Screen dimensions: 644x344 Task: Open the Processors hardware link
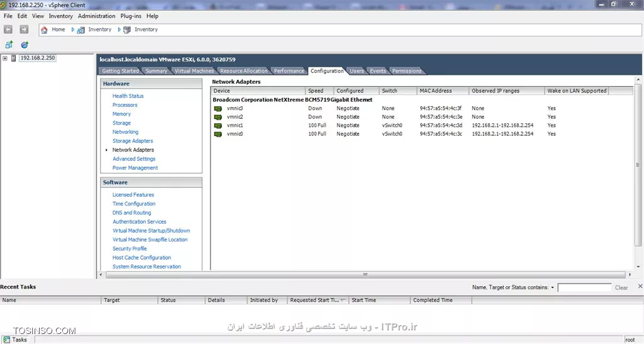pos(125,105)
